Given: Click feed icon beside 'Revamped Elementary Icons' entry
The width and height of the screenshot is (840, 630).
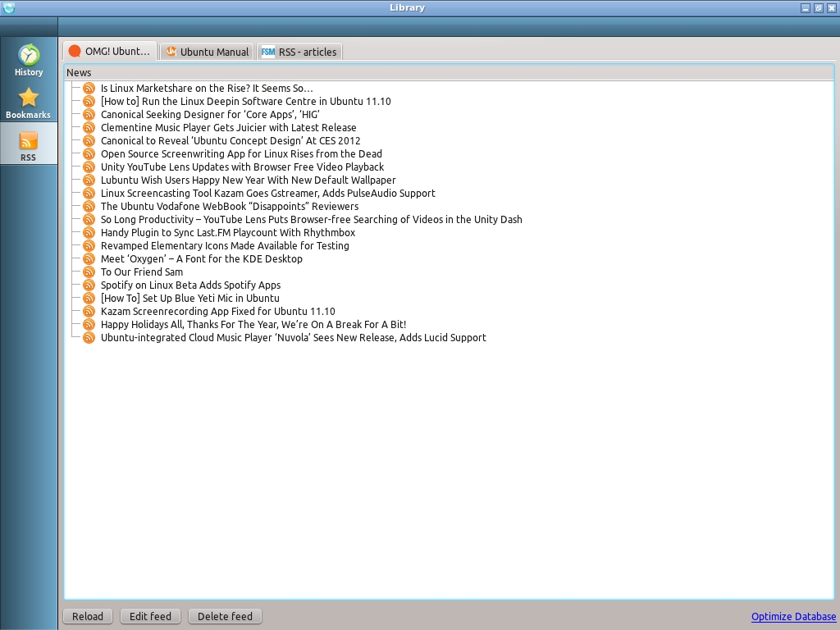Looking at the screenshot, I should pos(89,246).
